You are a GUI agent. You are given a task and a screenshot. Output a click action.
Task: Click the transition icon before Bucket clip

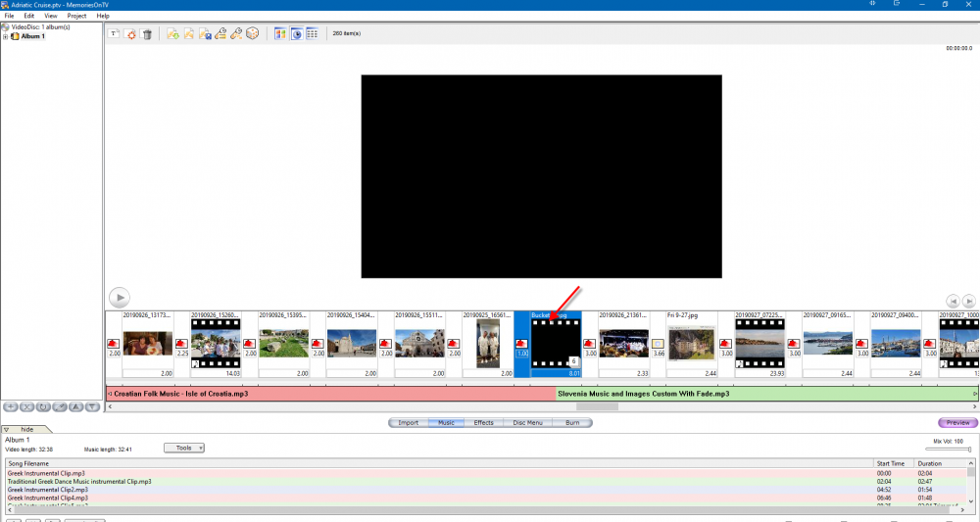click(x=521, y=343)
